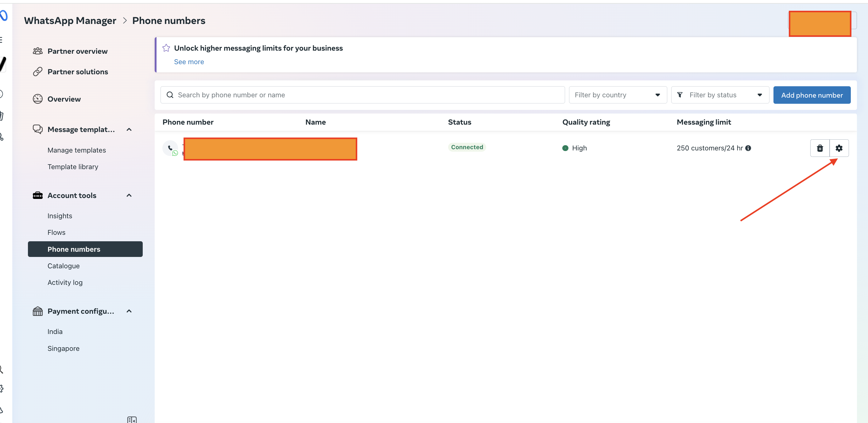Collapse the Account tools section
This screenshot has height=423, width=868.
[129, 196]
